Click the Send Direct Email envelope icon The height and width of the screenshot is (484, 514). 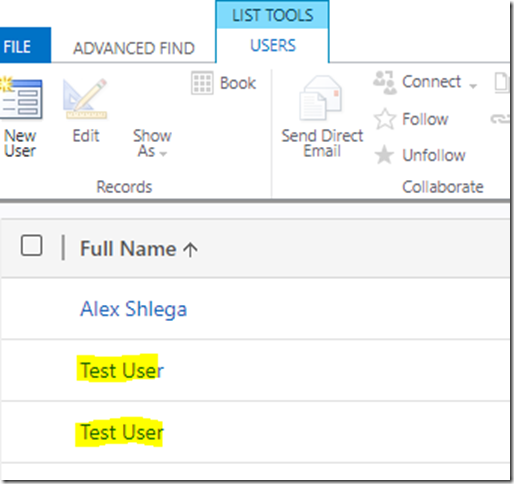point(321,98)
